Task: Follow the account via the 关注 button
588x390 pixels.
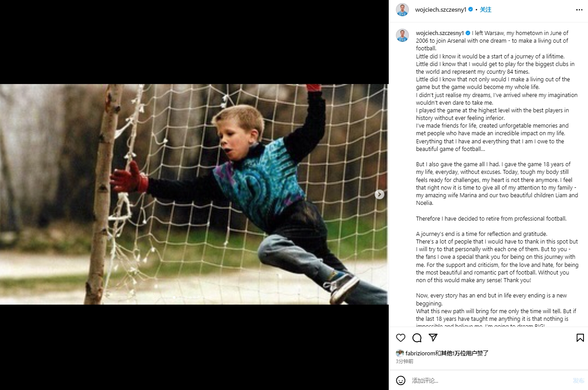Action: (485, 9)
